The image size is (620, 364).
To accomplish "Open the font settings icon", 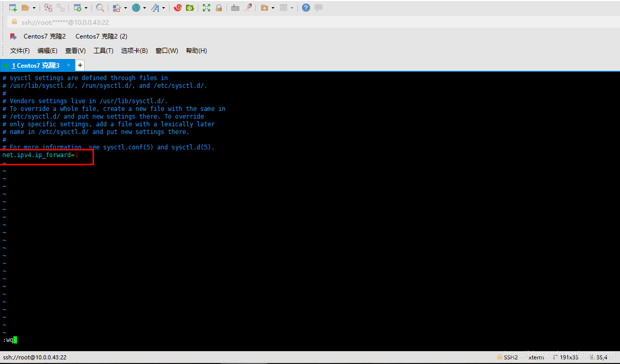I will pos(156,8).
